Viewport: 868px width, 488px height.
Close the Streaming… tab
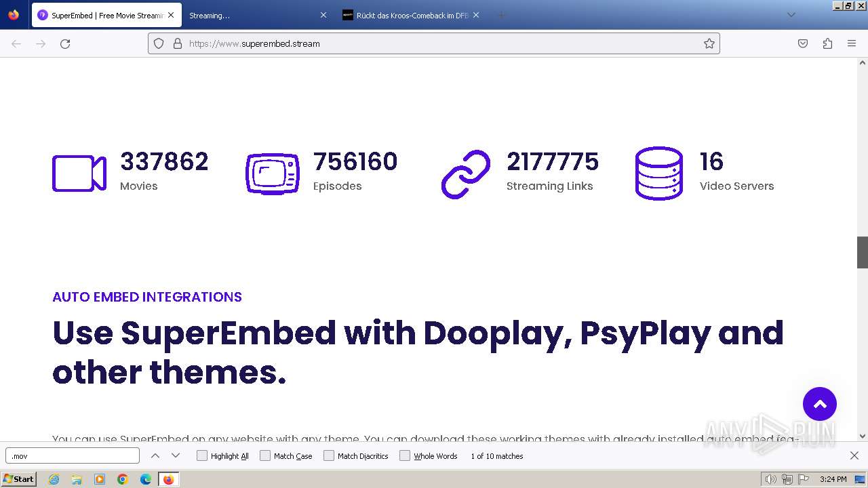click(x=323, y=15)
